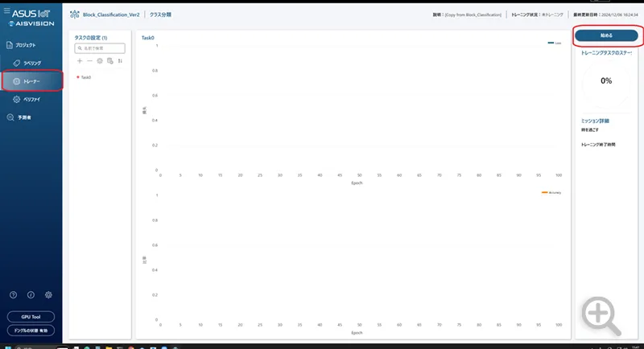Image resolution: width=644 pixels, height=349 pixels.
Task: Open the プロジェクト section in sidebar
Action: coord(22,45)
